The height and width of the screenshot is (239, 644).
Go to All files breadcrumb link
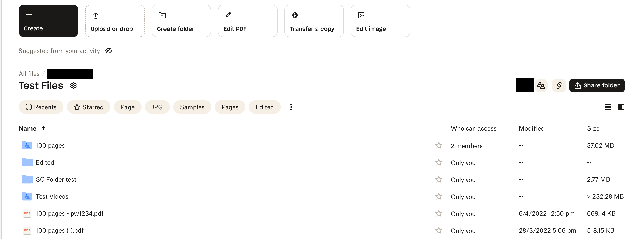click(x=29, y=74)
